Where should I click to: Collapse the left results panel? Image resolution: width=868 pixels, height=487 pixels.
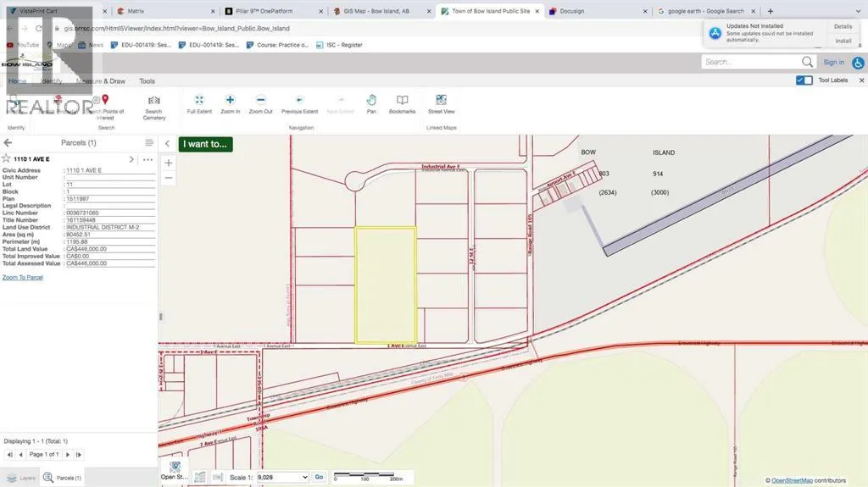168,144
